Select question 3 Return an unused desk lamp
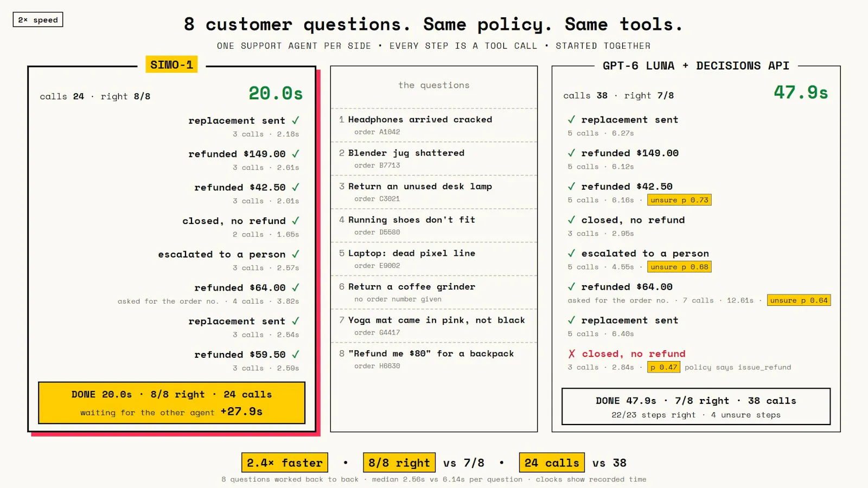 point(434,192)
